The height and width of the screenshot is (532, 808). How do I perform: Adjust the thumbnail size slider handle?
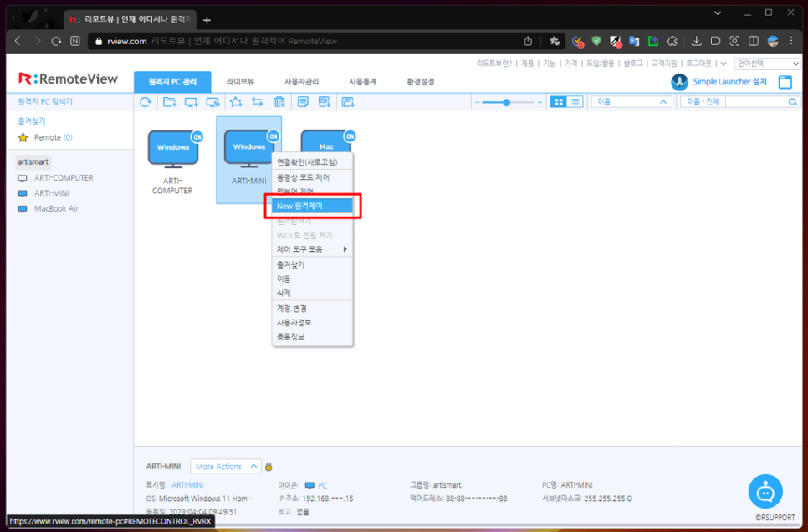point(507,102)
